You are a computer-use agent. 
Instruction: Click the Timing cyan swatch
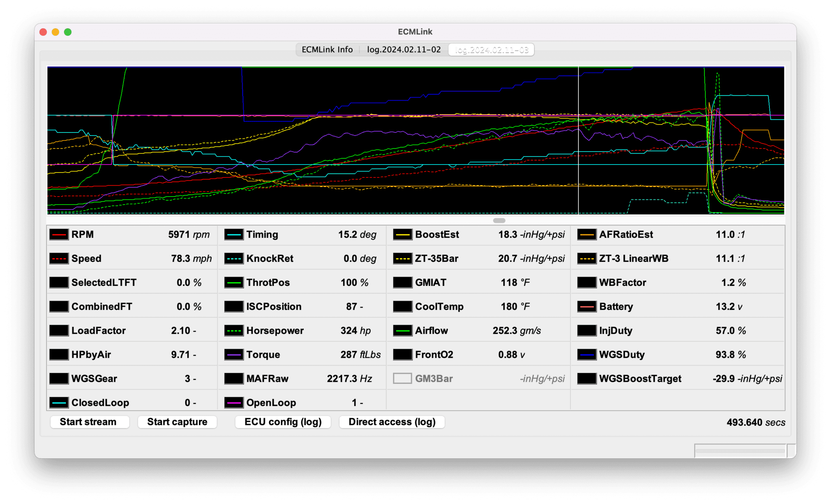[x=234, y=235]
